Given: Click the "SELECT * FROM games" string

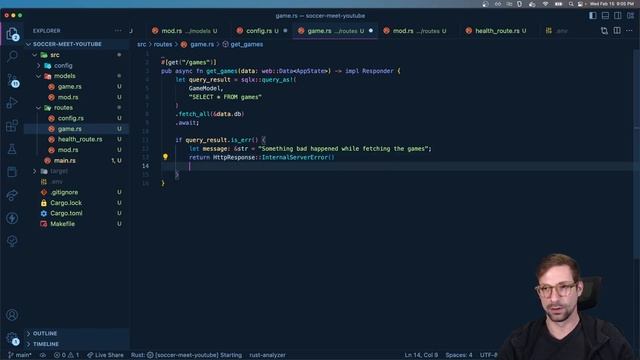Looking at the screenshot, I should 225,97.
